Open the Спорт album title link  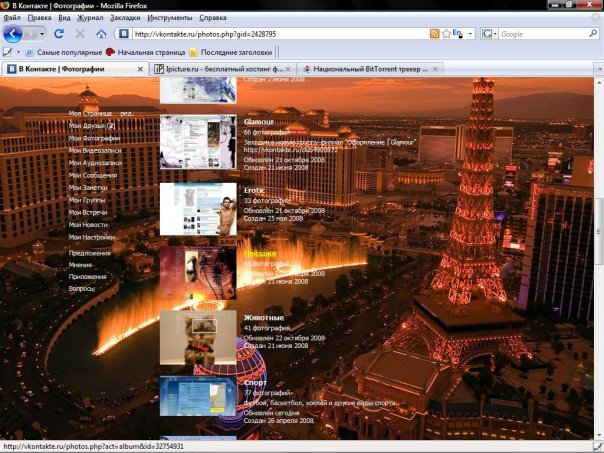tap(255, 383)
